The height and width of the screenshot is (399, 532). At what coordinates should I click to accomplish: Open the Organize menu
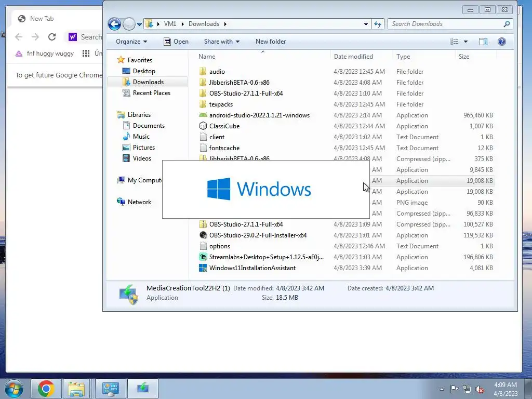pos(131,42)
